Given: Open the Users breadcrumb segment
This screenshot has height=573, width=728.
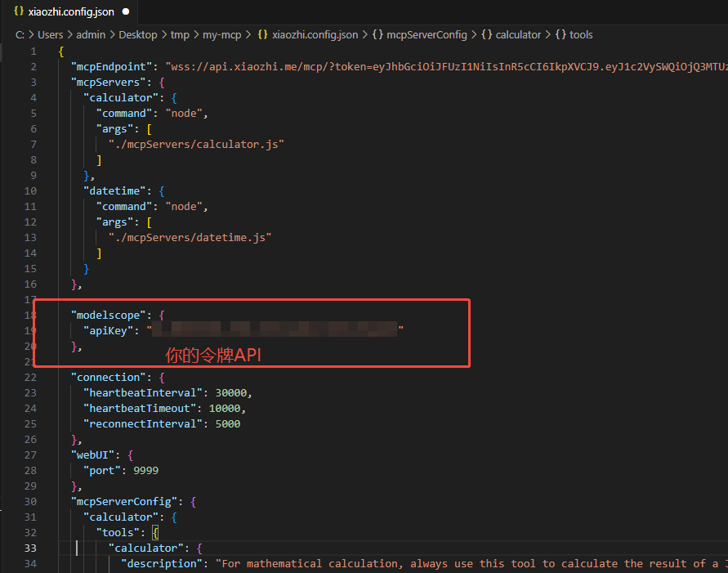Looking at the screenshot, I should 50,35.
